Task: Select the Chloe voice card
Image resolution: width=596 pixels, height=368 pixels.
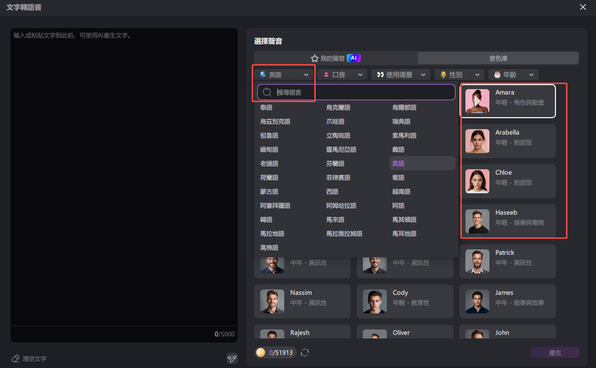Action: click(508, 181)
